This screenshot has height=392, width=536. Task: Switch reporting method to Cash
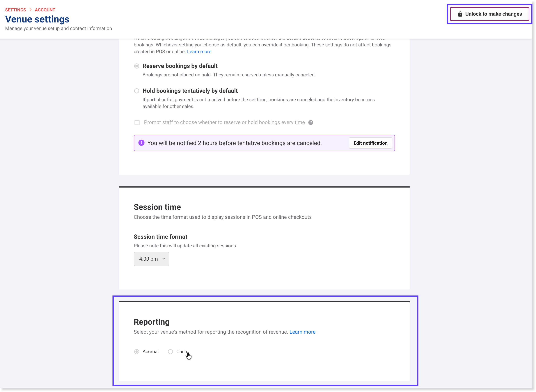click(171, 352)
